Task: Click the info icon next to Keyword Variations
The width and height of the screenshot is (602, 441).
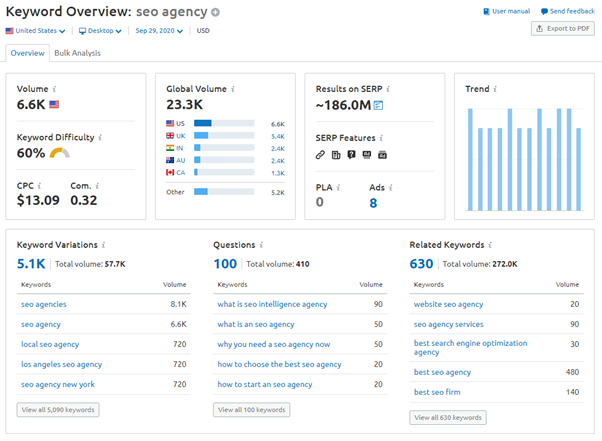Action: pyautogui.click(x=102, y=244)
